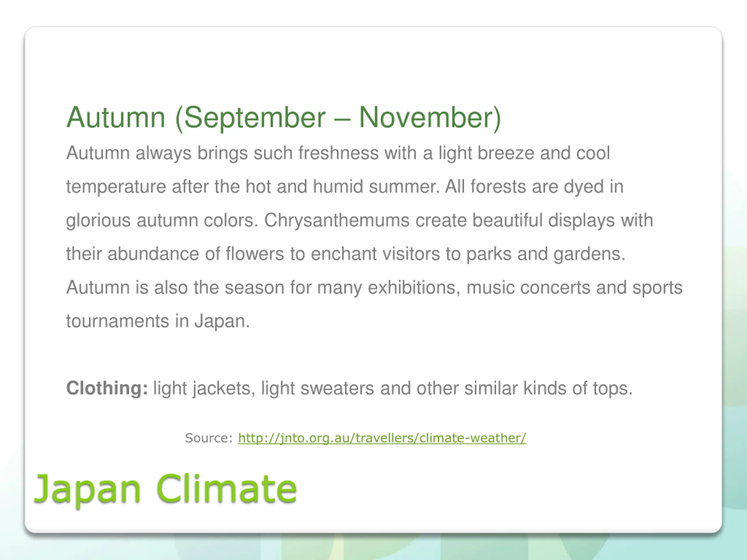
Task: Click the word 'September' in the heading
Action: pyautogui.click(x=255, y=118)
